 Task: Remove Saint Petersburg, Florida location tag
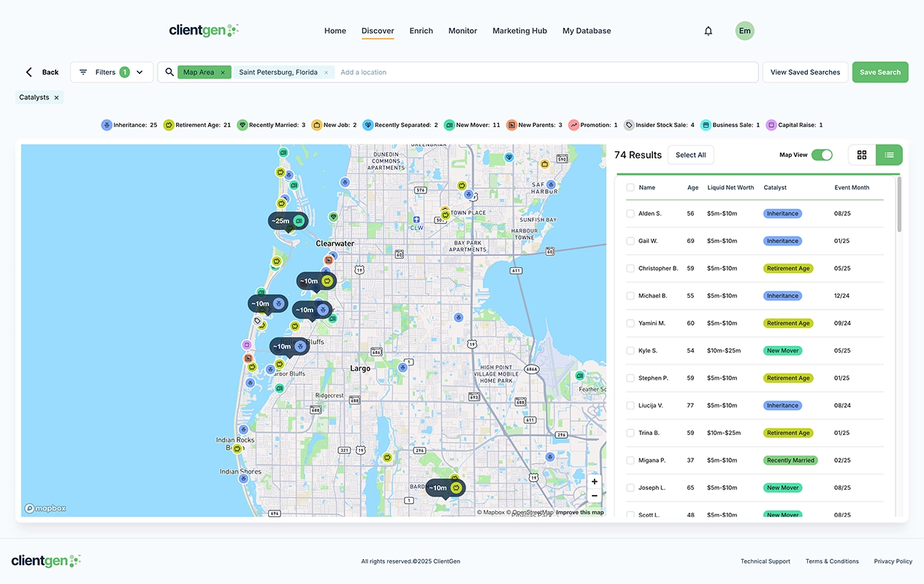(327, 72)
